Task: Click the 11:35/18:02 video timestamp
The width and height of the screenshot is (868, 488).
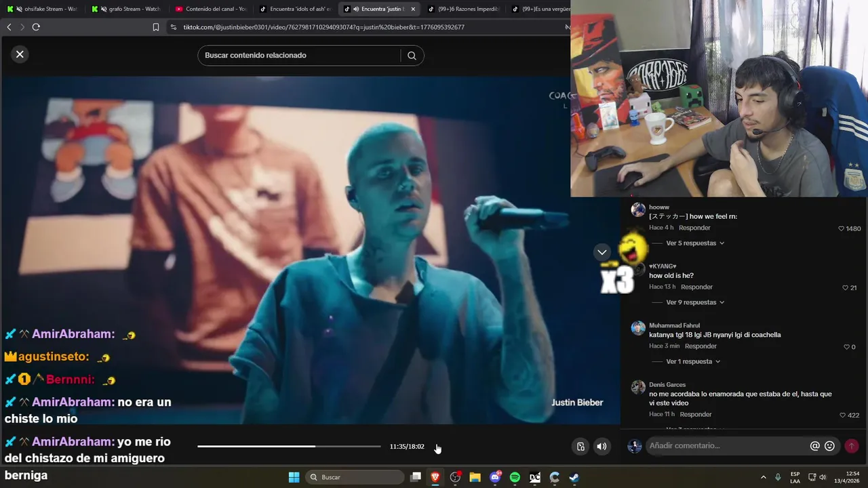Action: [x=407, y=447]
